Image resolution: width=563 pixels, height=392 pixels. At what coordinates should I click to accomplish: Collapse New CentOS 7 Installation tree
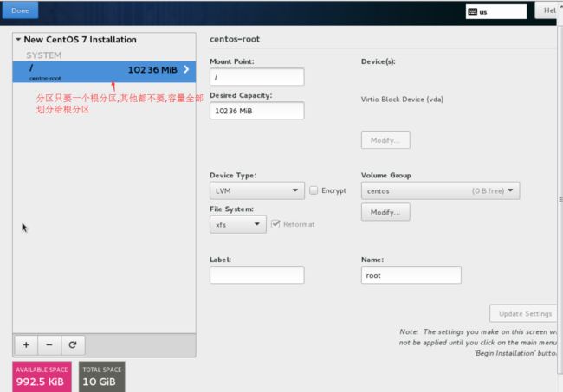(x=18, y=40)
